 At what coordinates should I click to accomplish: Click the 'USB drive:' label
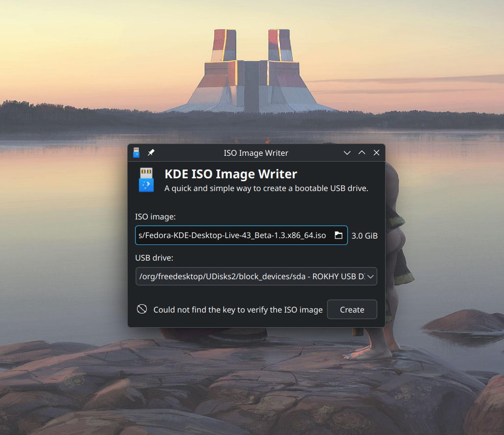154,258
